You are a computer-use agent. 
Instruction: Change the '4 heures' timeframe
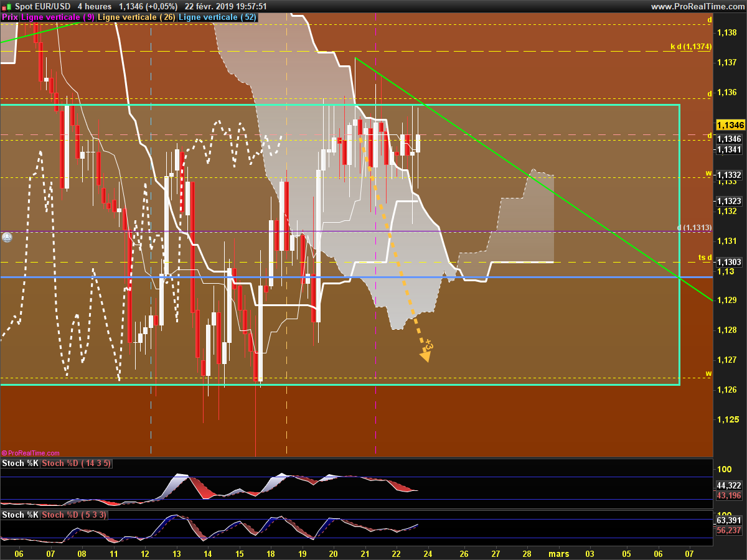(x=95, y=6)
